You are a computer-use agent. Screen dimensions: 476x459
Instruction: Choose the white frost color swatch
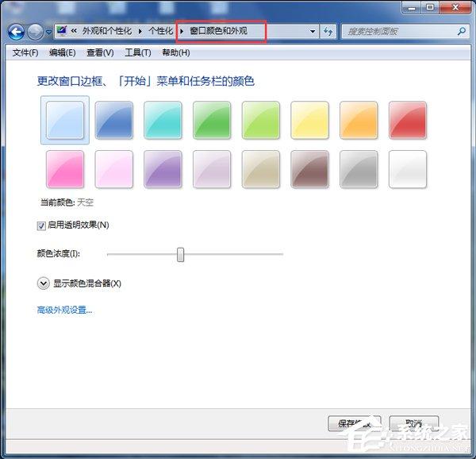point(408,169)
